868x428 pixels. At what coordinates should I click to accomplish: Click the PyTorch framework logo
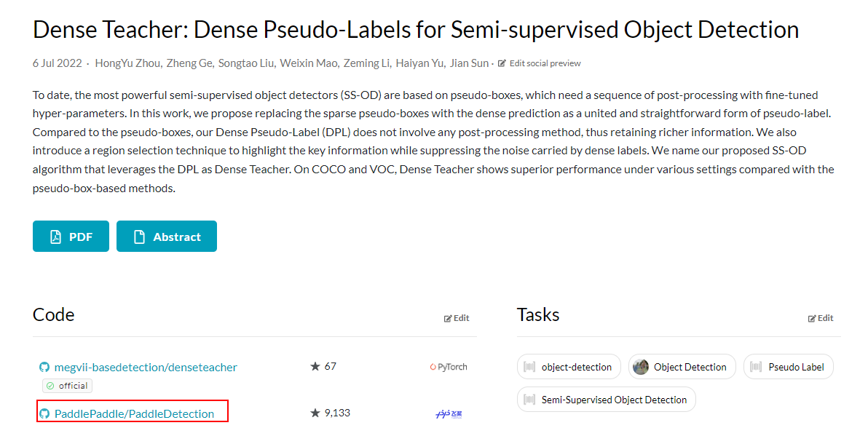pos(449,367)
